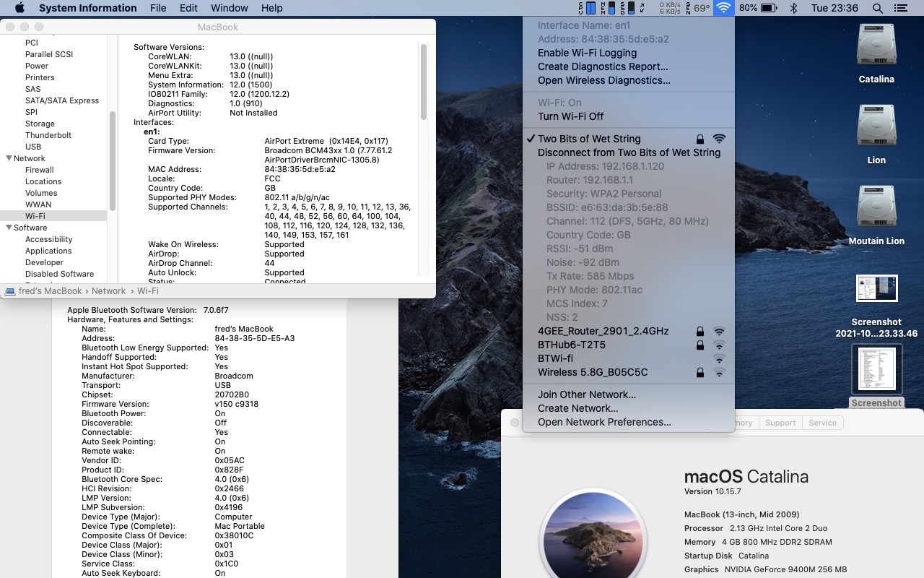
Task: Turn Wi-Fi Off from the menu
Action: pyautogui.click(x=570, y=116)
